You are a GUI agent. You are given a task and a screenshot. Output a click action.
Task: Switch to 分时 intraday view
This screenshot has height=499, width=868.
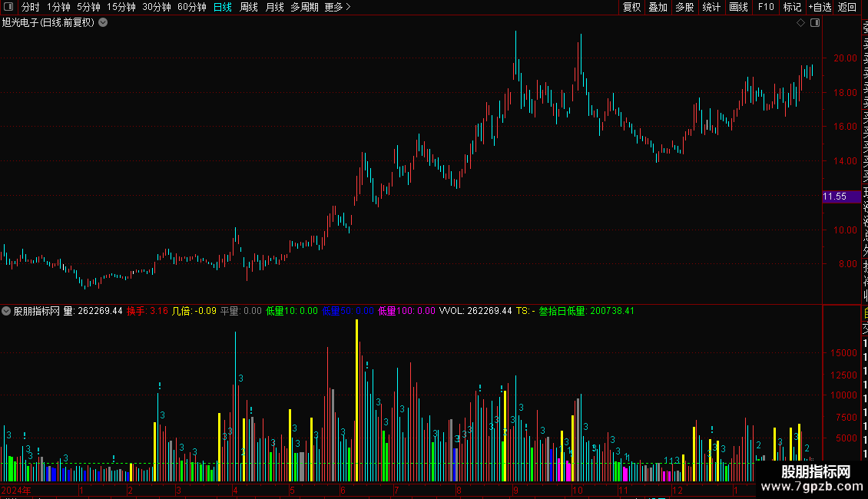[31, 7]
